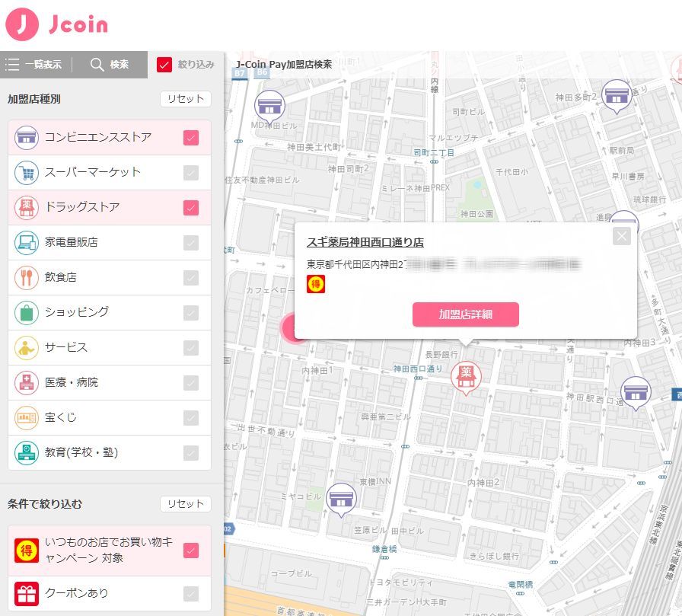Click the drugstore category icon in list
The image size is (682, 616).
[27, 208]
